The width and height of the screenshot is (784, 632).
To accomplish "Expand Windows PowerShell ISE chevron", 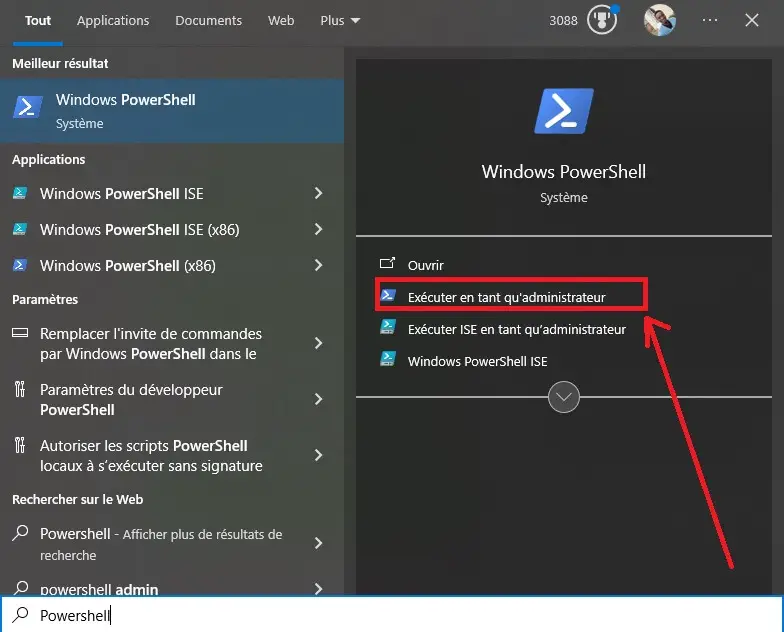I will pos(318,193).
